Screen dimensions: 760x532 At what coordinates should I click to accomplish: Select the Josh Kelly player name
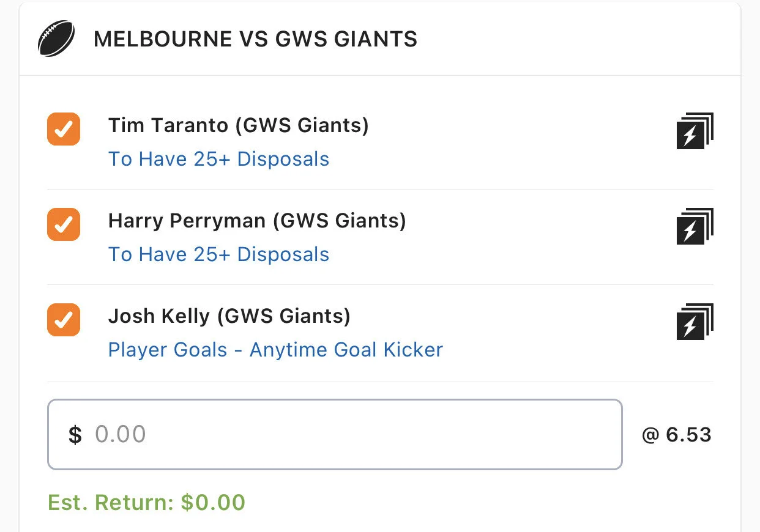click(159, 316)
